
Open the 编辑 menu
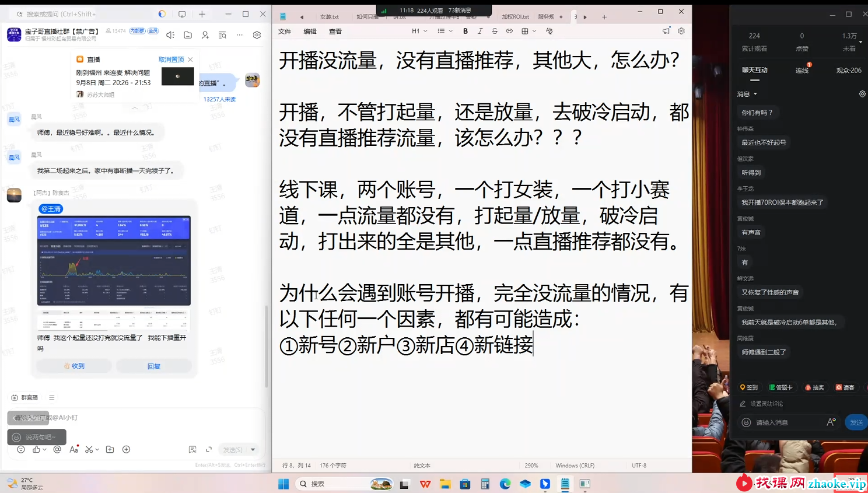(310, 32)
